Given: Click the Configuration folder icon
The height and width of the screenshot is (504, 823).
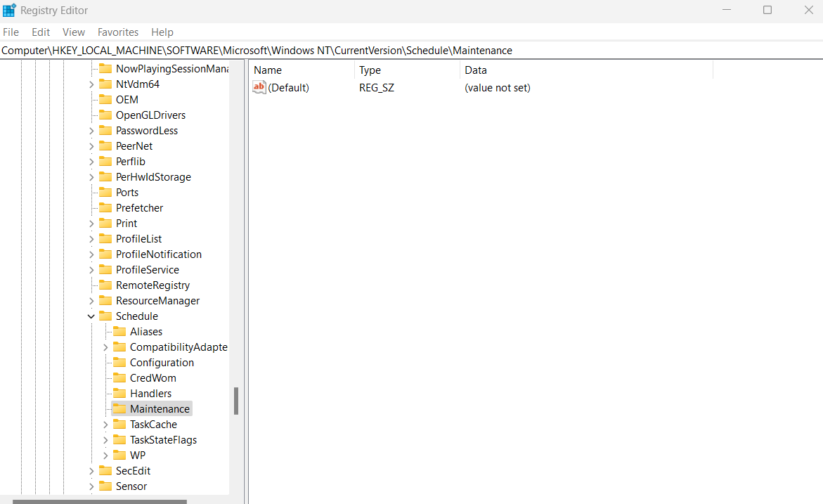Looking at the screenshot, I should 119,363.
